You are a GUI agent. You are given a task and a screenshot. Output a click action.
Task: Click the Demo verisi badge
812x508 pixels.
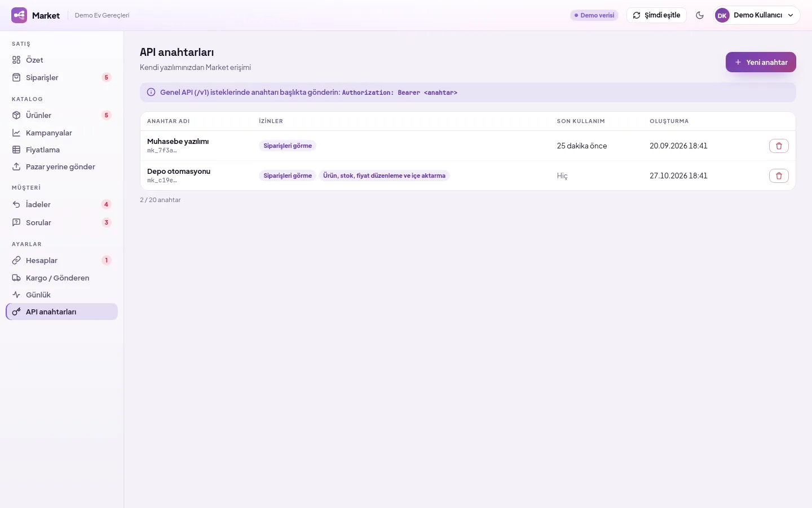(594, 15)
